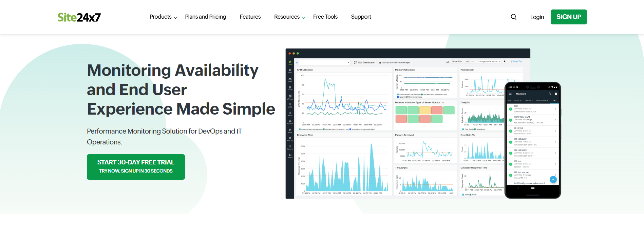Click the Share This button
The image size is (644, 239).
tap(457, 62)
